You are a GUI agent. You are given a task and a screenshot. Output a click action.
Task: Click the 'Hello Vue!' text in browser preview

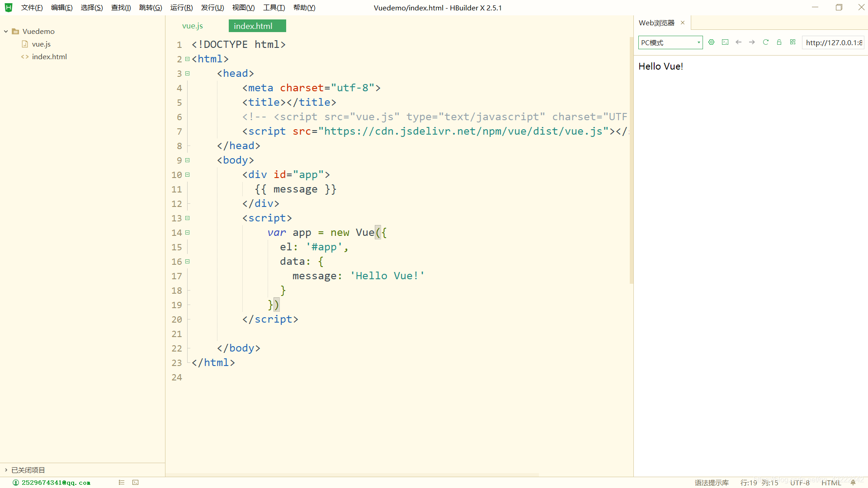tap(660, 66)
